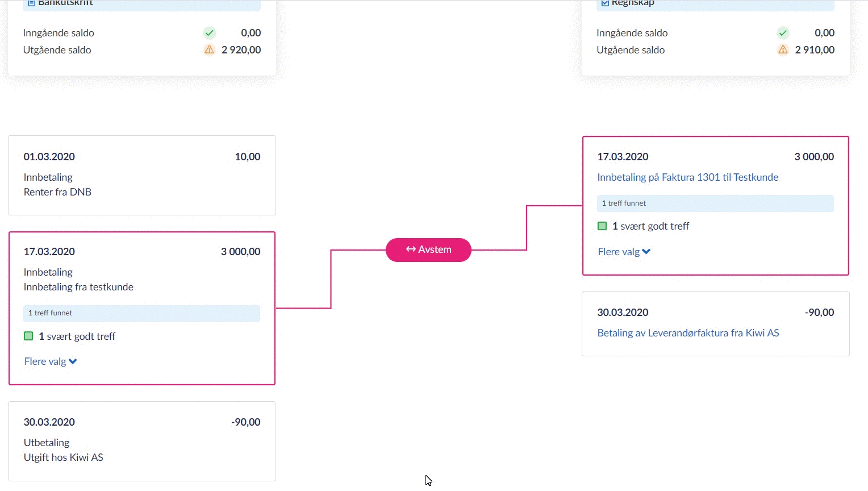
Task: Click the Bankutskrift document icon
Action: click(32, 3)
